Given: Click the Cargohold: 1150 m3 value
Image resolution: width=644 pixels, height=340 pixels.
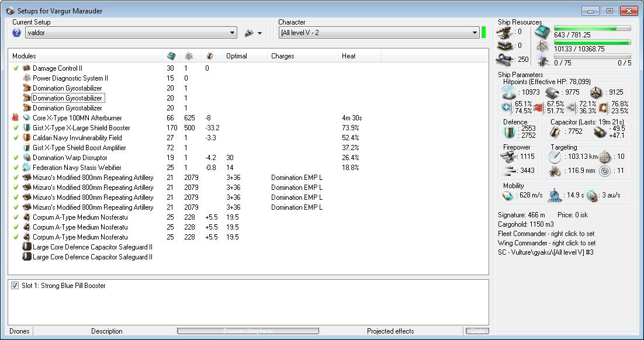Looking at the screenshot, I should coord(525,224).
